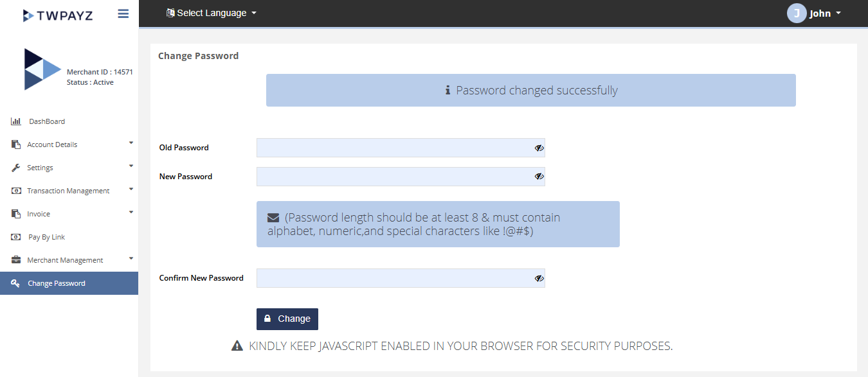This screenshot has height=377, width=868.
Task: Open the John user account dropdown
Action: [x=825, y=13]
